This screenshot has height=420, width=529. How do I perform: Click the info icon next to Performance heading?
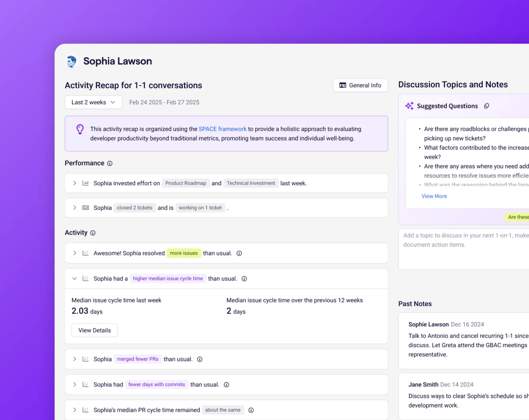point(110,164)
